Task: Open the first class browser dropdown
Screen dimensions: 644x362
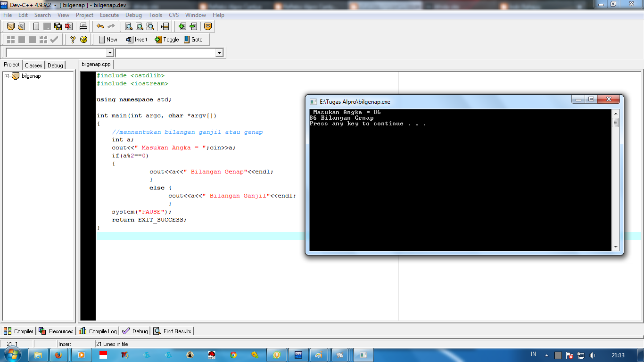Action: (110, 53)
